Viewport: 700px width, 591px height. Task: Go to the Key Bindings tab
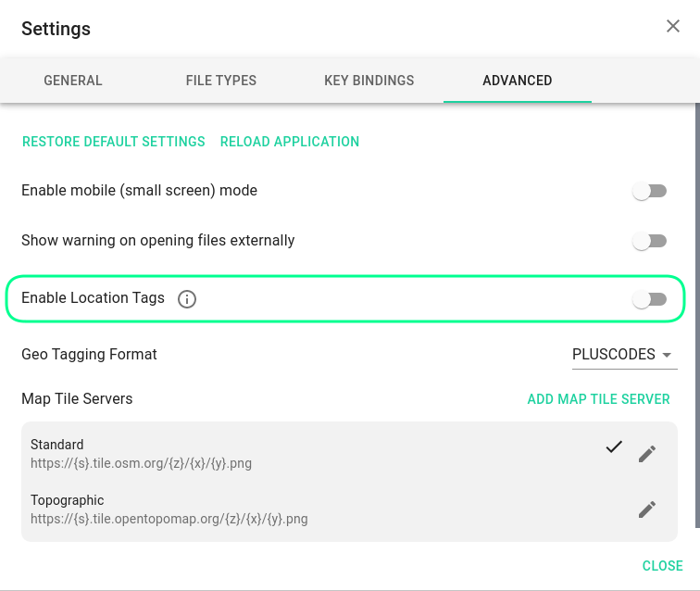coord(369,81)
